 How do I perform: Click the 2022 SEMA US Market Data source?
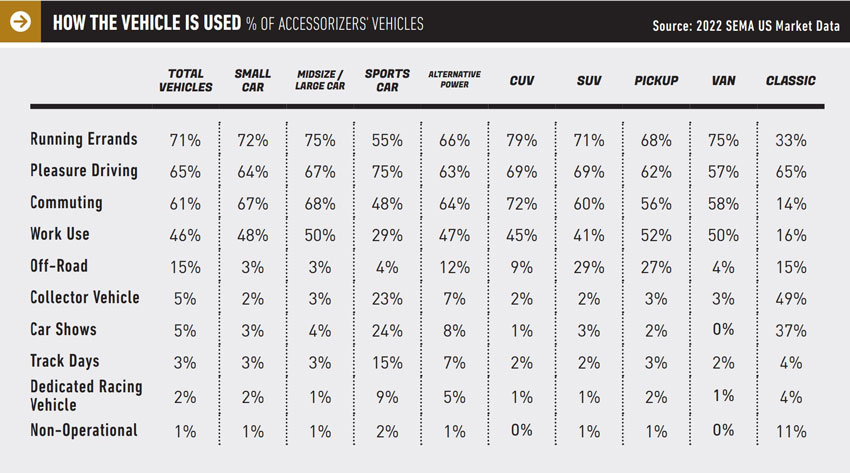(745, 26)
